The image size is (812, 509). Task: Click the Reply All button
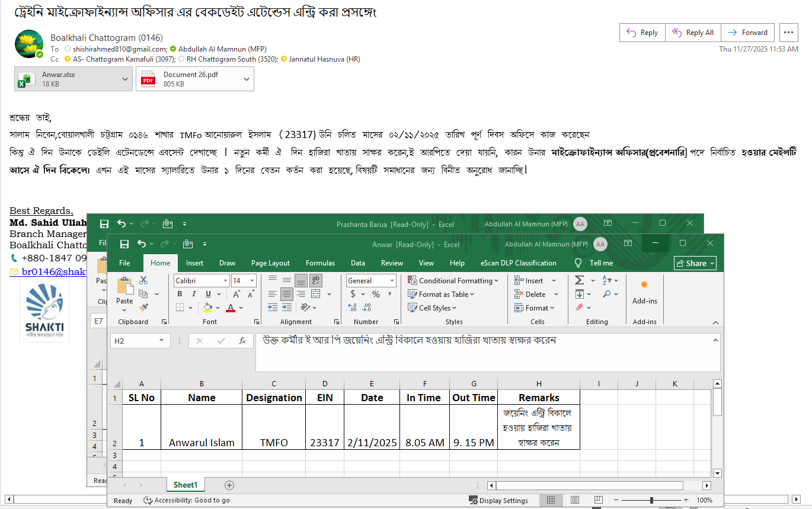tap(692, 33)
